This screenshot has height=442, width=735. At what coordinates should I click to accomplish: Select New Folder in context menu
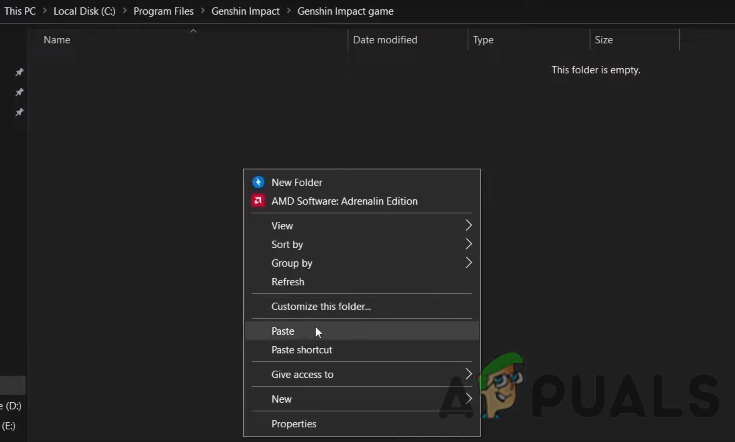(362, 182)
